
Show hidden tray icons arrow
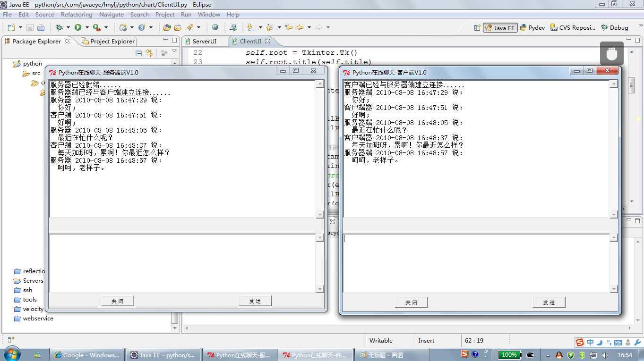548,355
